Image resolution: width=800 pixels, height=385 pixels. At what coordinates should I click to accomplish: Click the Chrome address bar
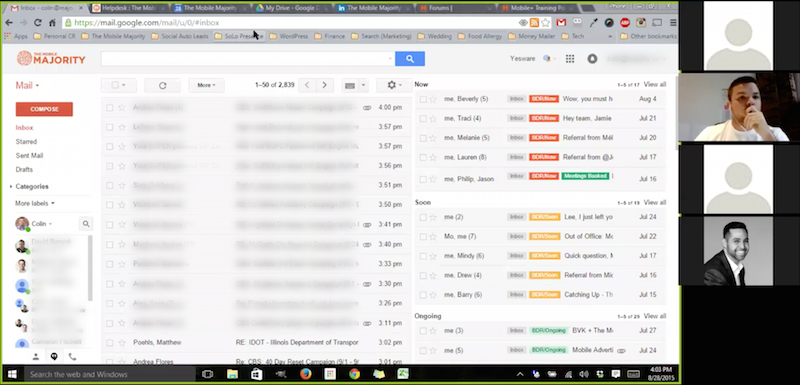(291, 23)
